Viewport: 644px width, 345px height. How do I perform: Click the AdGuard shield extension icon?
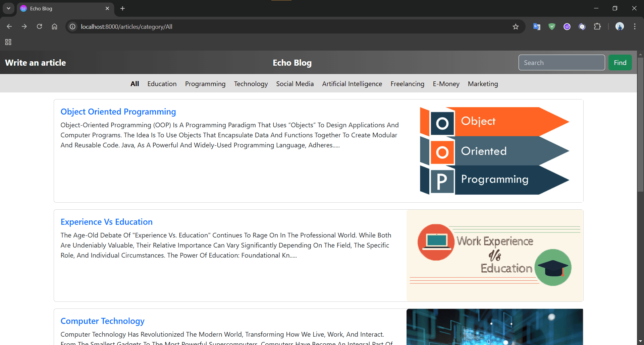pos(552,26)
